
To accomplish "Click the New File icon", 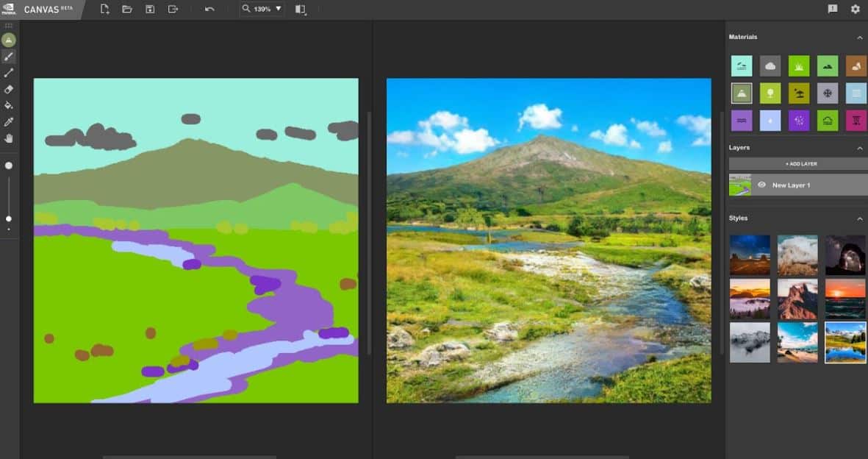I will point(105,9).
